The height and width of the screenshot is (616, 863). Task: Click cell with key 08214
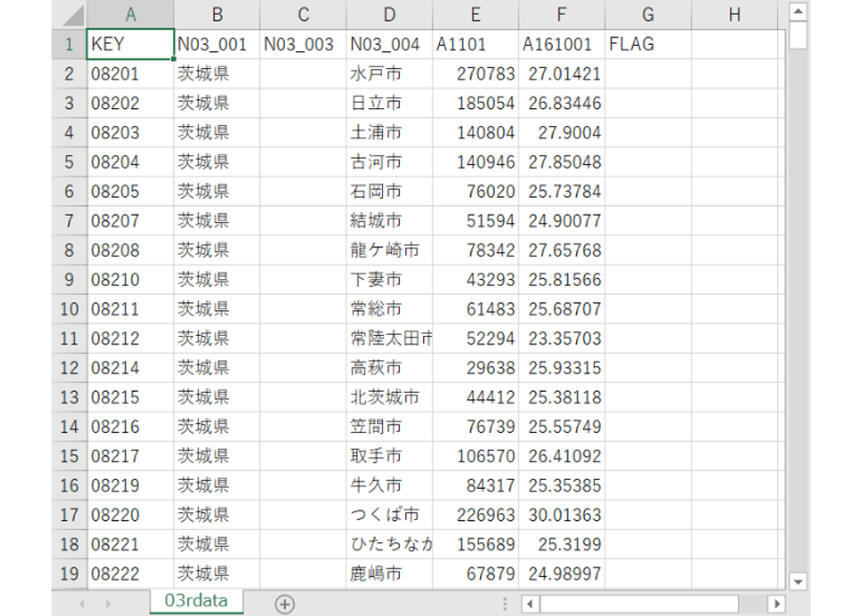[131, 368]
